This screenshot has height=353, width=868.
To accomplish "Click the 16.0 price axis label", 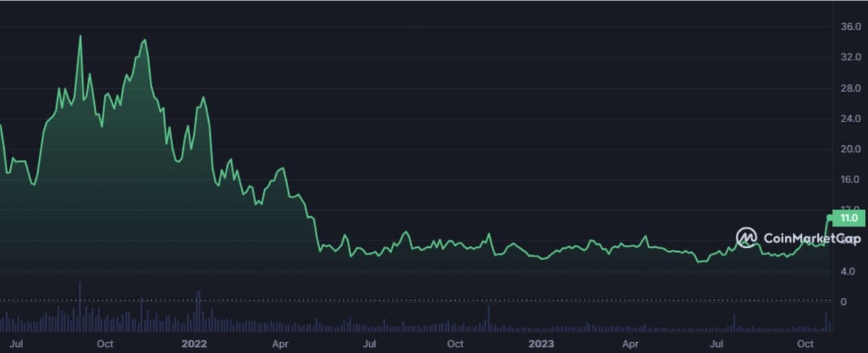I will [850, 180].
